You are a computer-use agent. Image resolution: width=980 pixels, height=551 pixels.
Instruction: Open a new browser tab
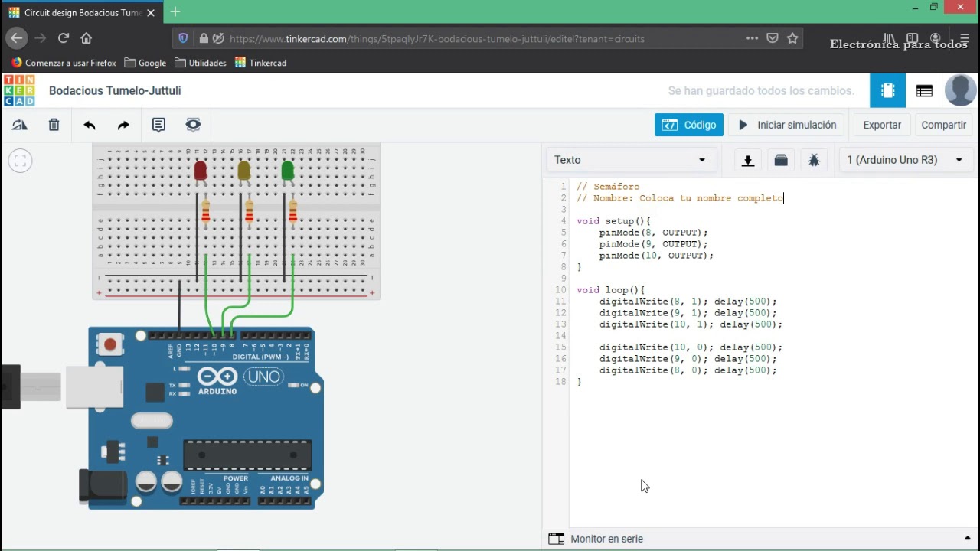click(x=175, y=11)
